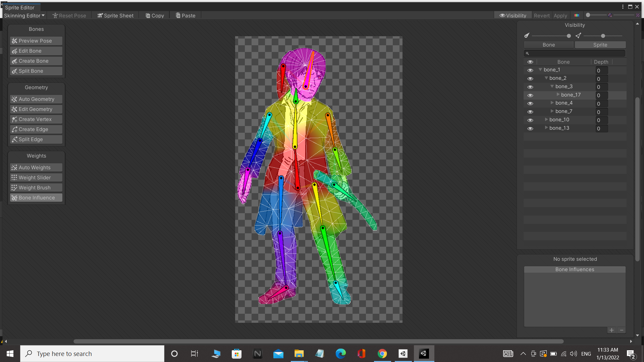
Task: Adjust the bone opacity slider handle
Action: (x=569, y=36)
